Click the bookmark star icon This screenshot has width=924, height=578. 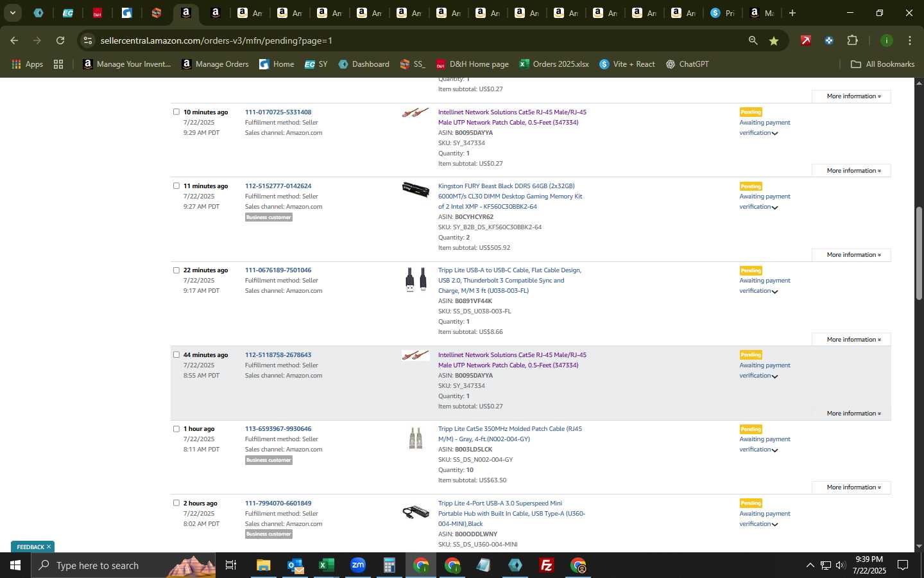[x=774, y=40]
